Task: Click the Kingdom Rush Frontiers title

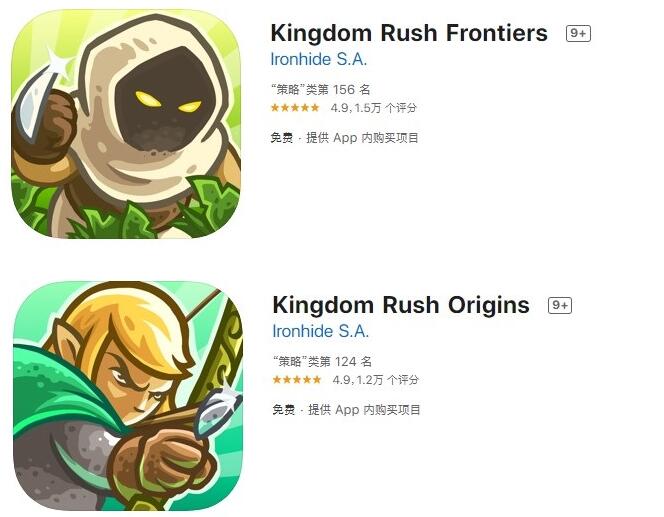Action: pyautogui.click(x=409, y=33)
